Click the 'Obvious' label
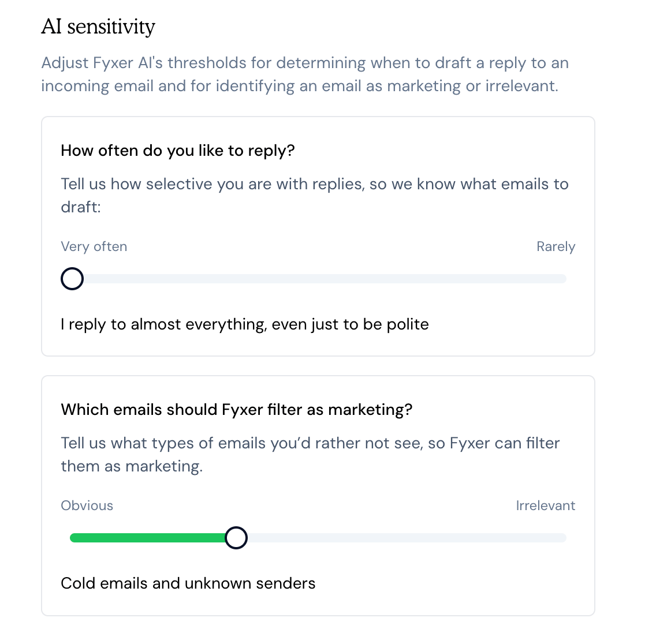This screenshot has height=644, width=656. pos(87,506)
